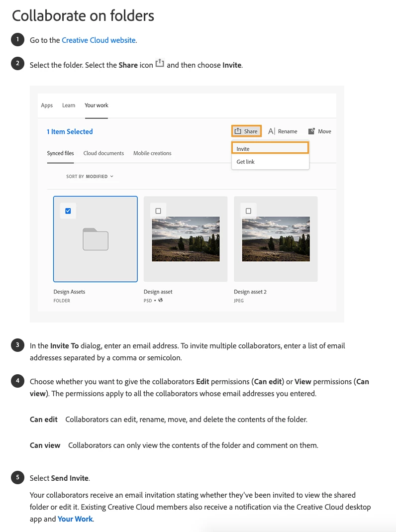Choose Get link from Share menu

[x=270, y=162]
